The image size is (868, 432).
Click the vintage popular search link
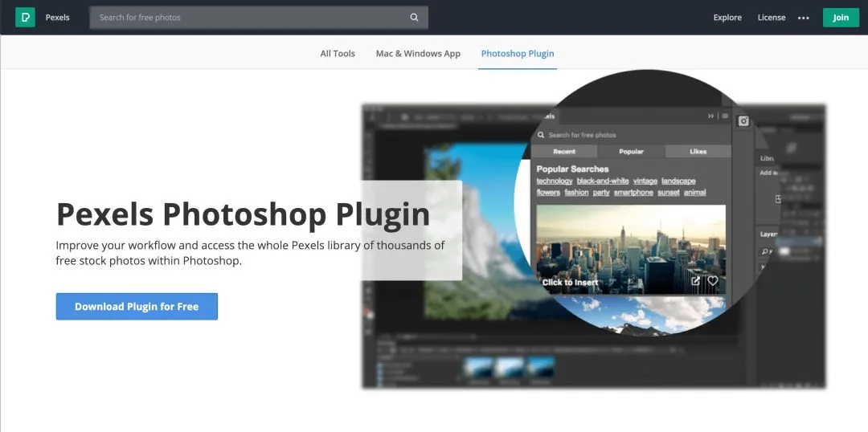(x=645, y=181)
